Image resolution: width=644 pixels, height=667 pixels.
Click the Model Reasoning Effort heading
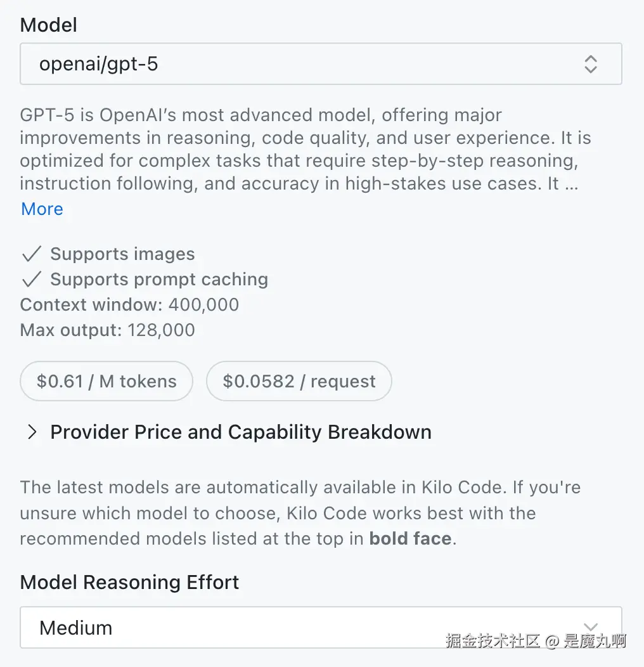(x=129, y=582)
